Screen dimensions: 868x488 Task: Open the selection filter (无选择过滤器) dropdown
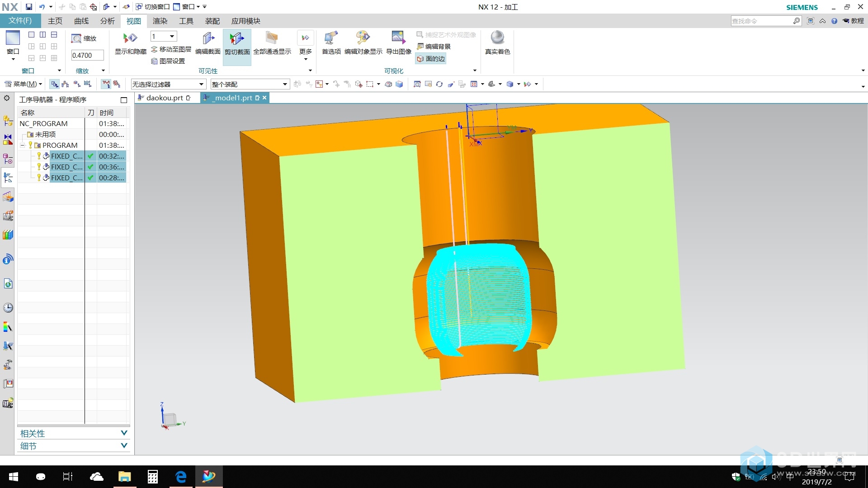[201, 84]
